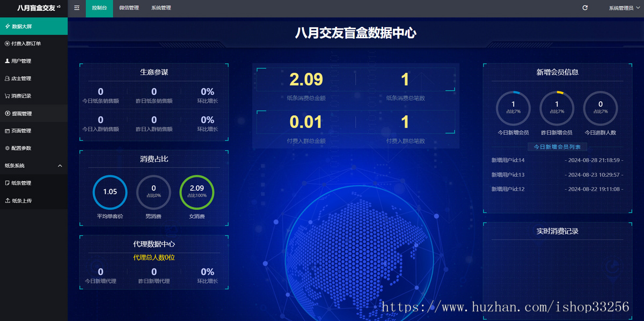The width and height of the screenshot is (644, 321).
Task: Open 配置参数 gear icon item
Action: click(34, 148)
